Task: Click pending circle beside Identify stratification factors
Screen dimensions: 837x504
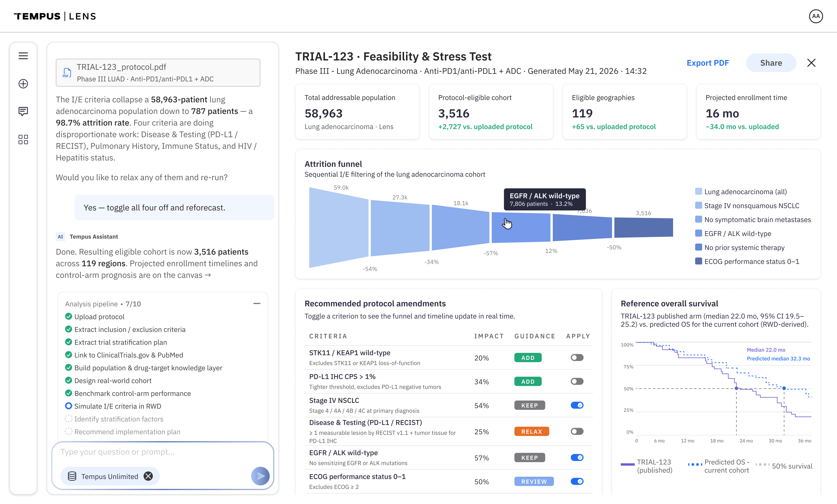Action: pyautogui.click(x=68, y=419)
